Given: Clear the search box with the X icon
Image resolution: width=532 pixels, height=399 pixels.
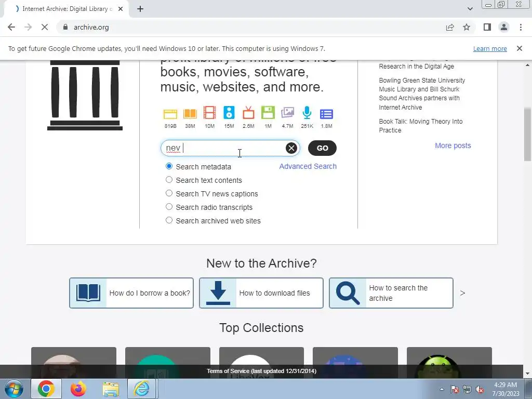Looking at the screenshot, I should click(x=291, y=148).
